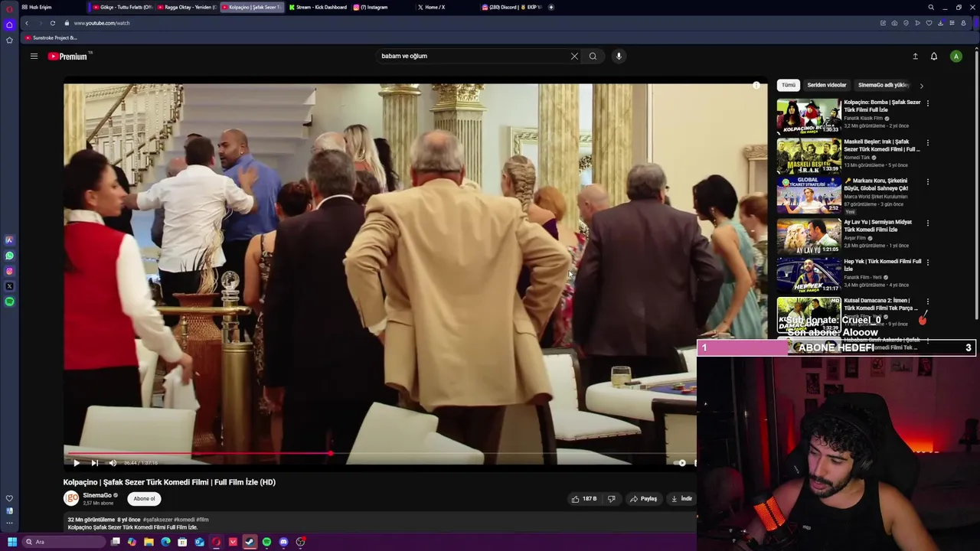The height and width of the screenshot is (551, 980).
Task: Click the video info icon
Action: pos(756,86)
